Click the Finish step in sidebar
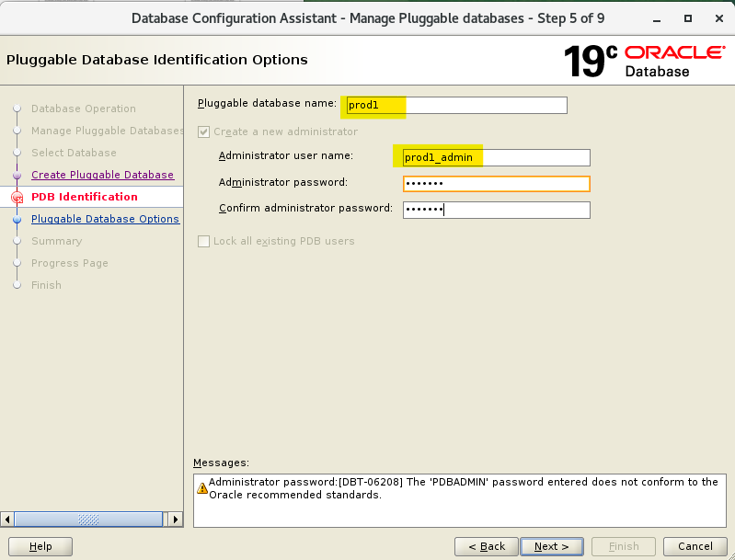The image size is (735, 560). click(46, 285)
